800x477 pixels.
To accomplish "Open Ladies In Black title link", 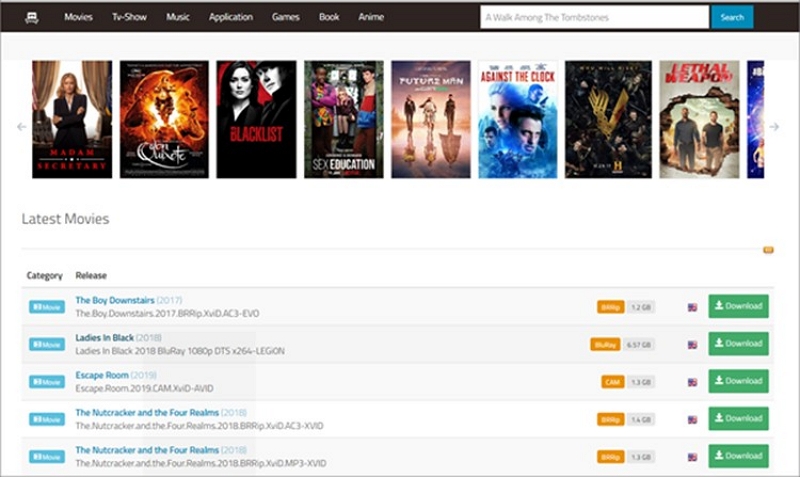I will point(105,337).
